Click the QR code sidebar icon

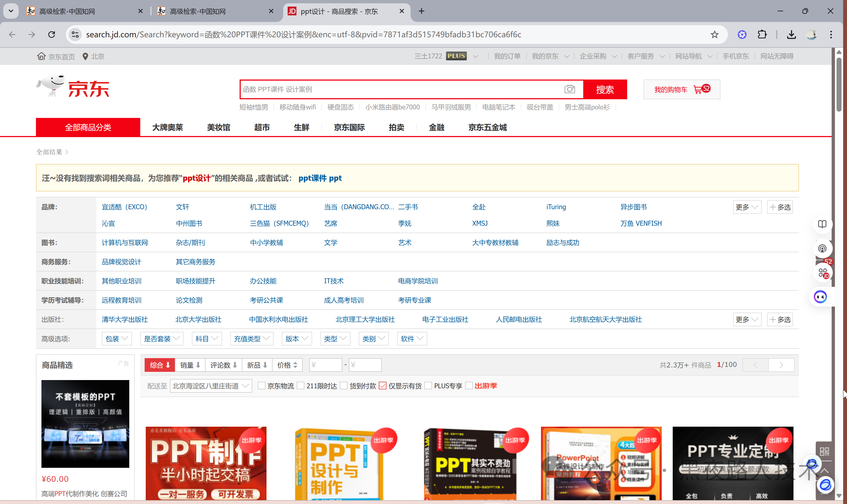click(824, 451)
